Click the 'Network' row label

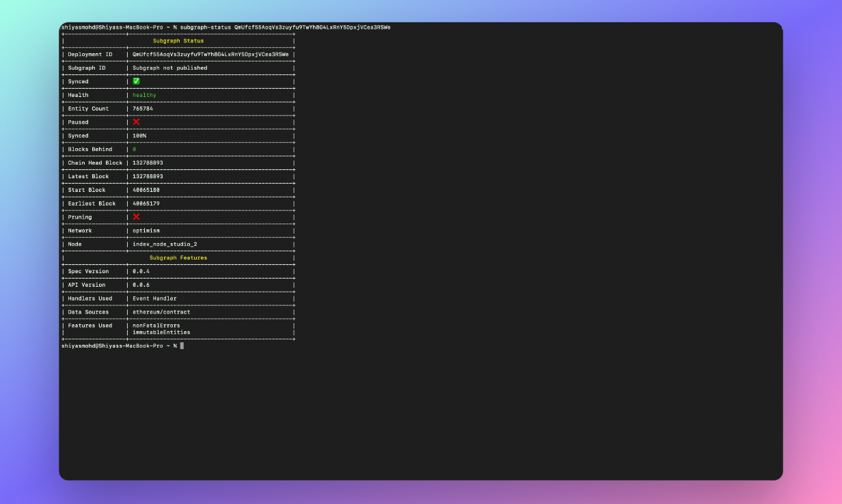pos(80,231)
